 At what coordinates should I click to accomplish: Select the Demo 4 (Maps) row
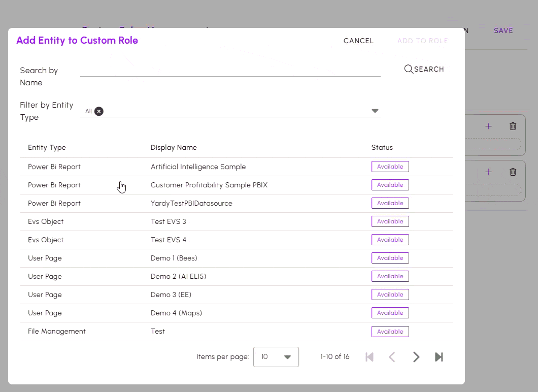176,313
